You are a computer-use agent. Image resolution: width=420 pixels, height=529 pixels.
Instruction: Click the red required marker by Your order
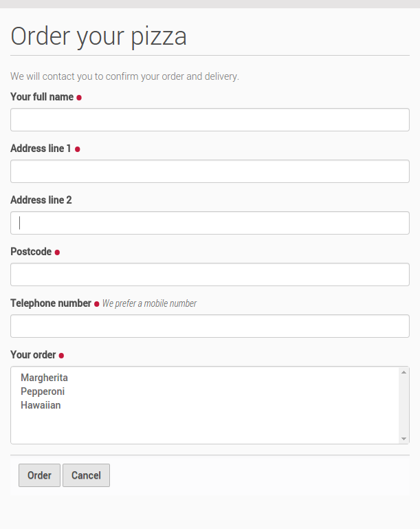[61, 356]
